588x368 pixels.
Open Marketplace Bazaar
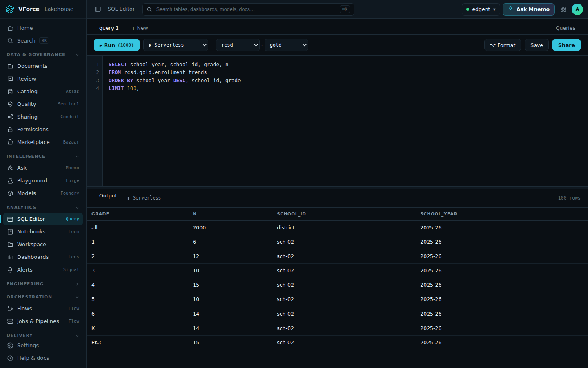pos(43,142)
